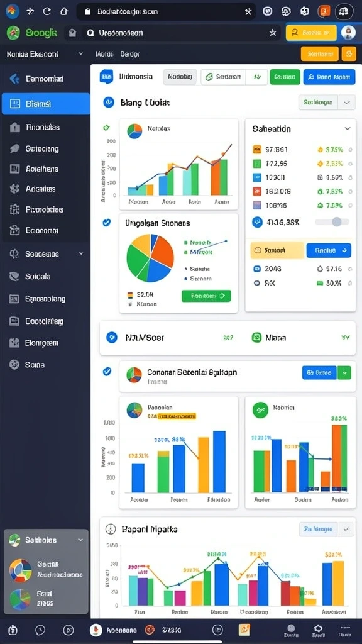
Task: Expand the Saheatidn panel chevron
Action: tap(348, 128)
